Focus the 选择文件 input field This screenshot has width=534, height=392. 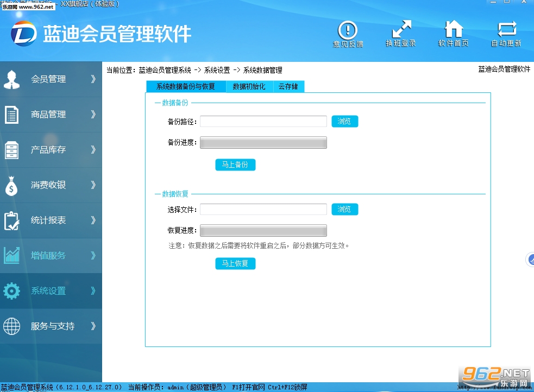tap(263, 209)
